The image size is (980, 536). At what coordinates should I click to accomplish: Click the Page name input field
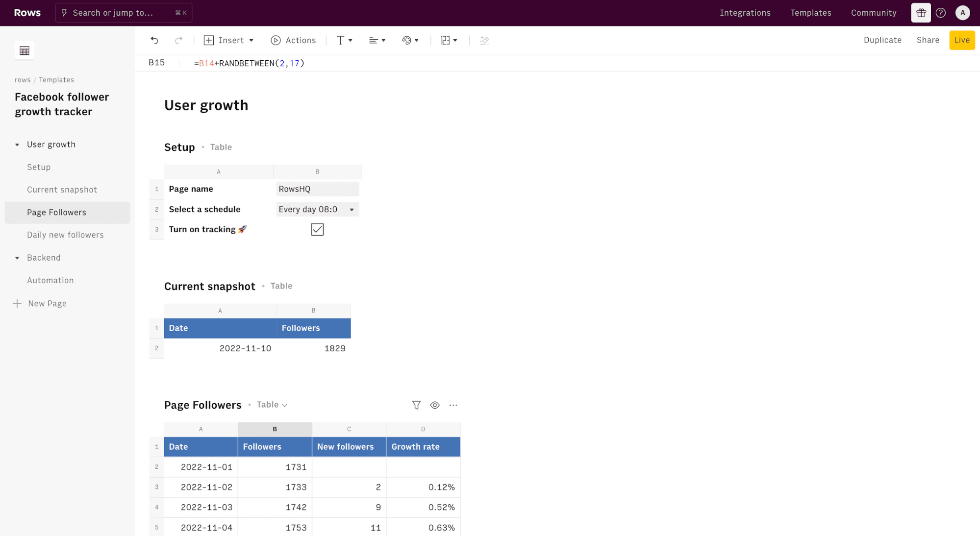[318, 189]
